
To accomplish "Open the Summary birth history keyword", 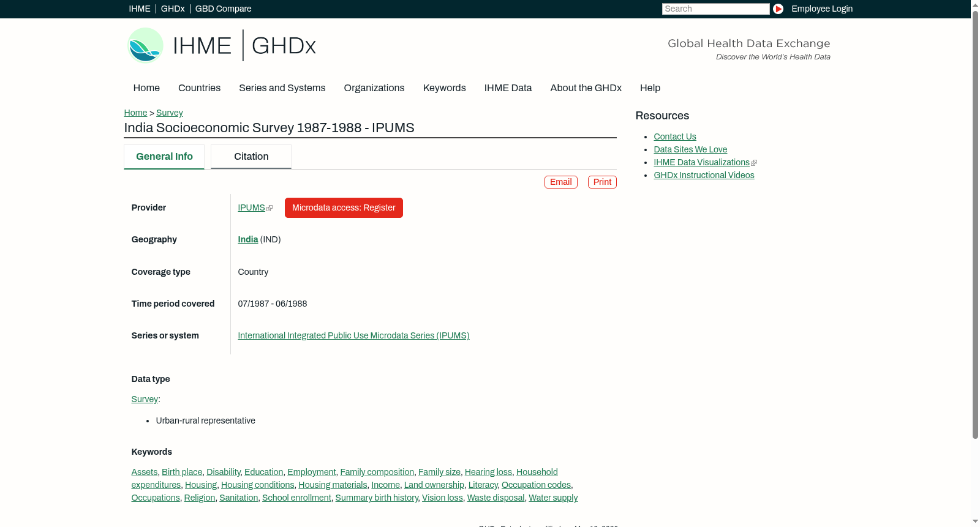I will [377, 498].
